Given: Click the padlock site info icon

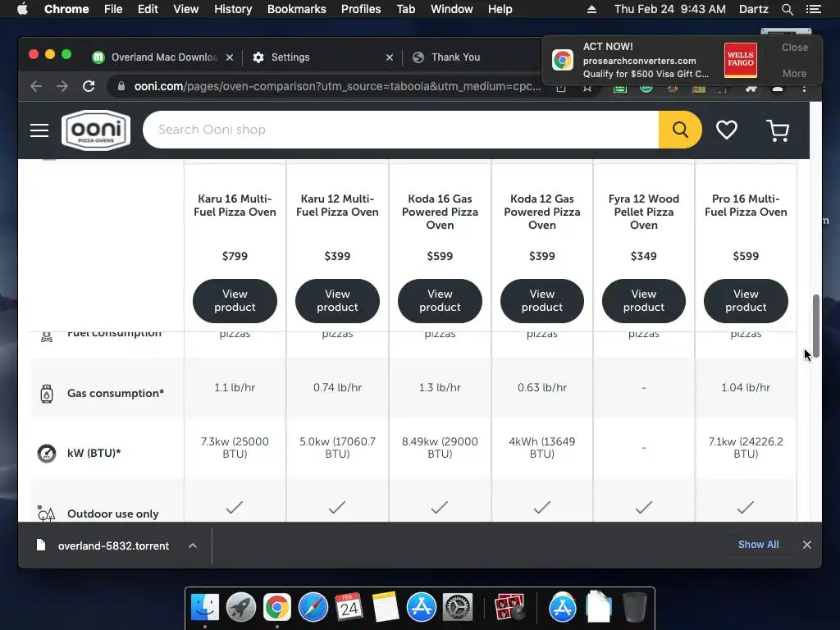Looking at the screenshot, I should (x=121, y=86).
